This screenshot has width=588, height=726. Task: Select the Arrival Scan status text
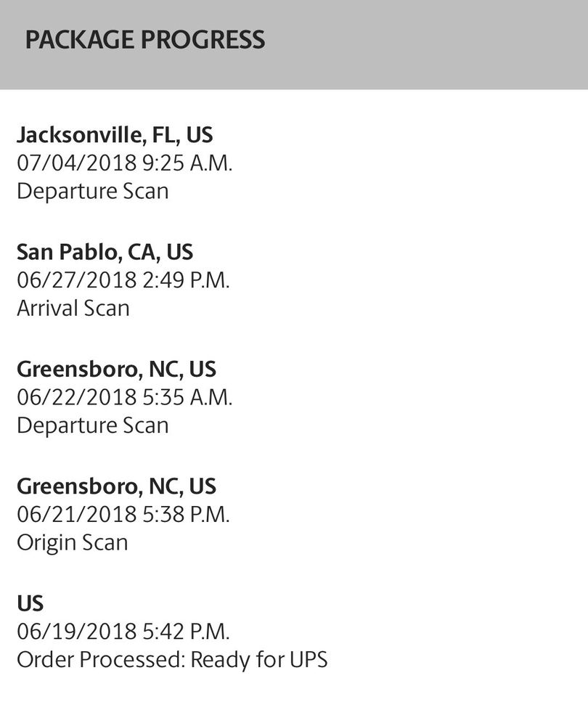(x=73, y=308)
